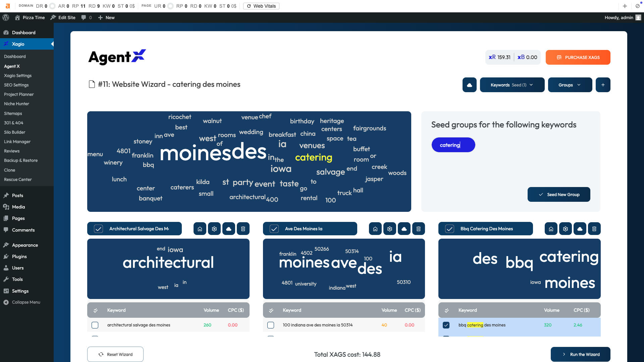Click cloud icon for Architectural Salvage group

pyautogui.click(x=229, y=229)
